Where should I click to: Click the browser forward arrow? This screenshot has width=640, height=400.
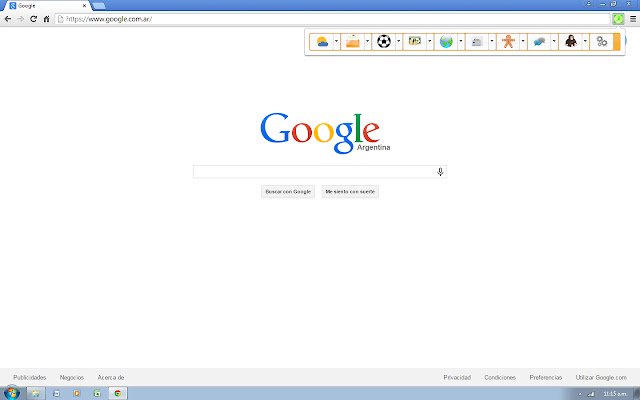[x=21, y=19]
